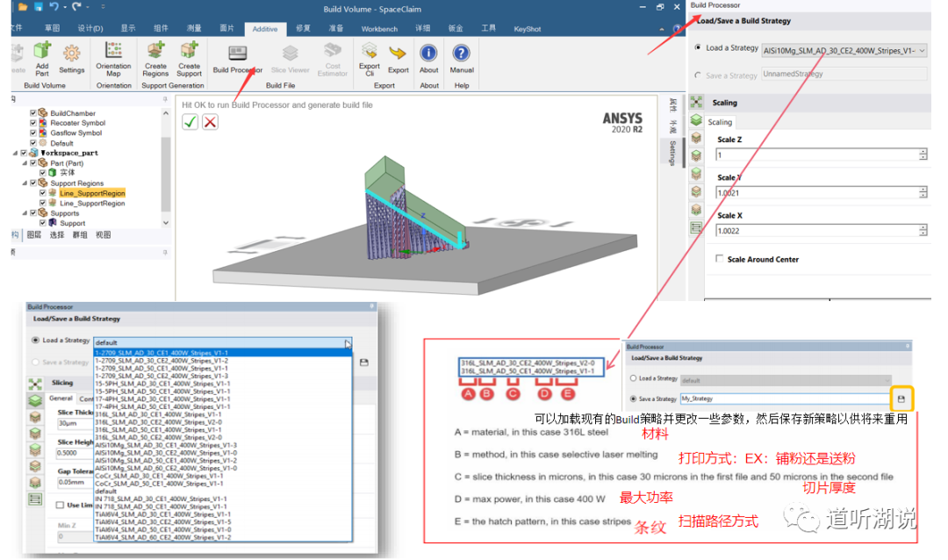Click the dropdown arrow of the default strategy combo

click(x=348, y=343)
